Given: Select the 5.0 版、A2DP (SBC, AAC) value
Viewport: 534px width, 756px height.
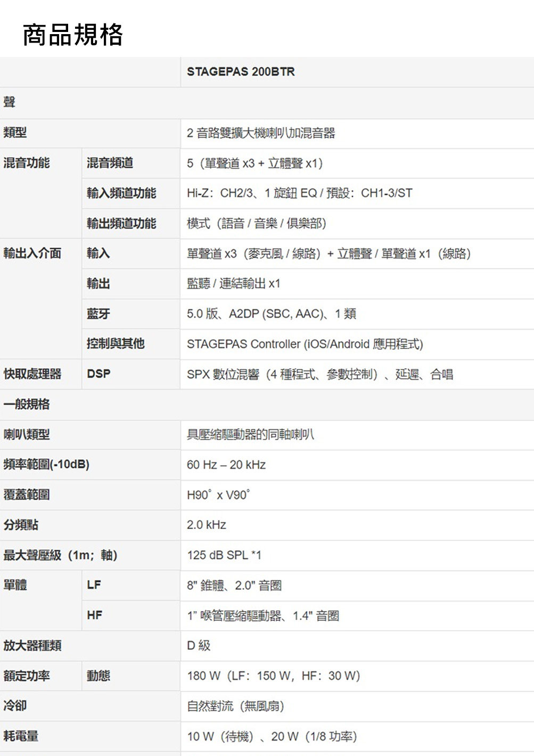Looking at the screenshot, I should (272, 314).
